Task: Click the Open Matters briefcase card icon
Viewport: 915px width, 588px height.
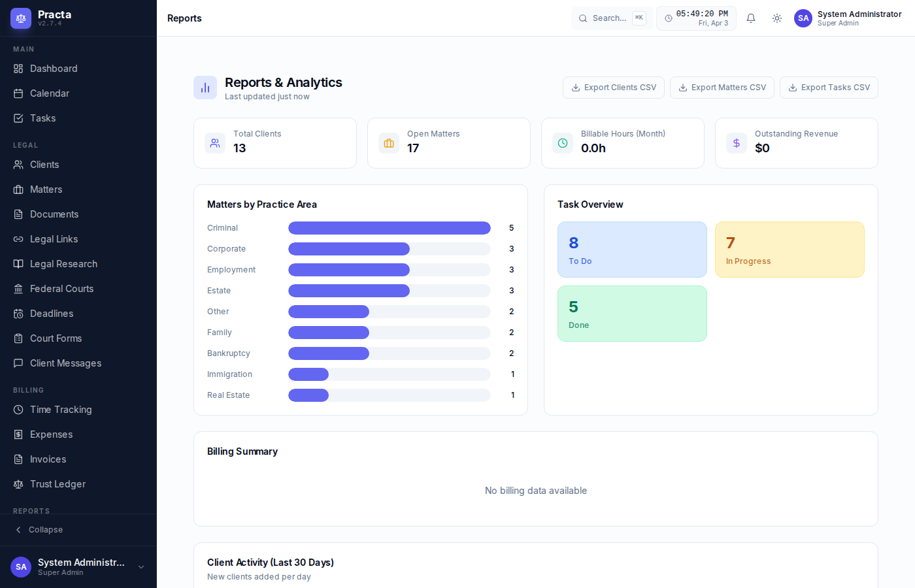Action: point(389,143)
